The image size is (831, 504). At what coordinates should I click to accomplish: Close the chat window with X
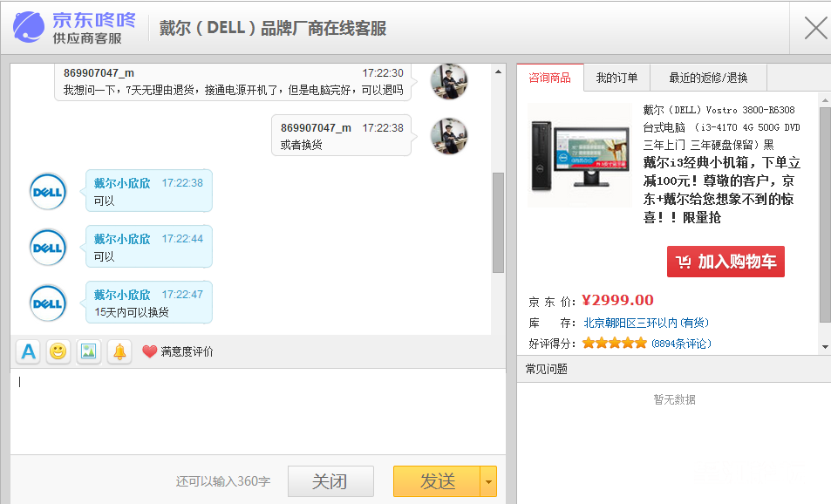click(815, 28)
